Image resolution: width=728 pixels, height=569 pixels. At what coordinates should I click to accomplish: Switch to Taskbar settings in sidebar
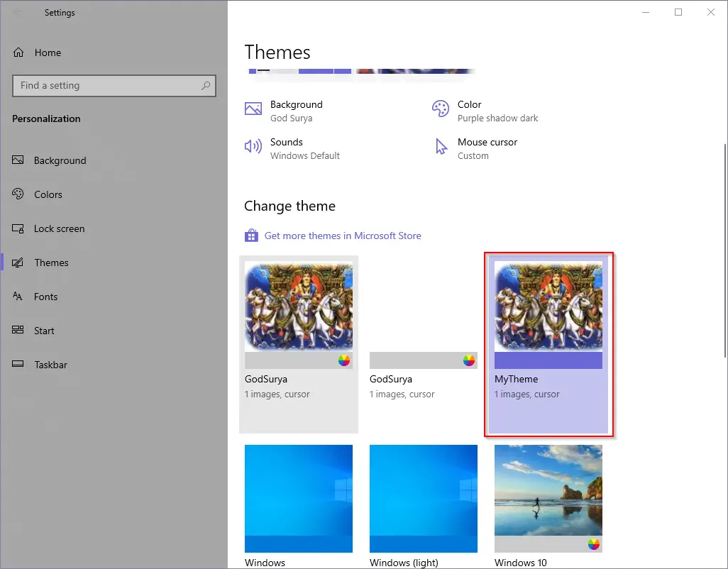pyautogui.click(x=50, y=365)
